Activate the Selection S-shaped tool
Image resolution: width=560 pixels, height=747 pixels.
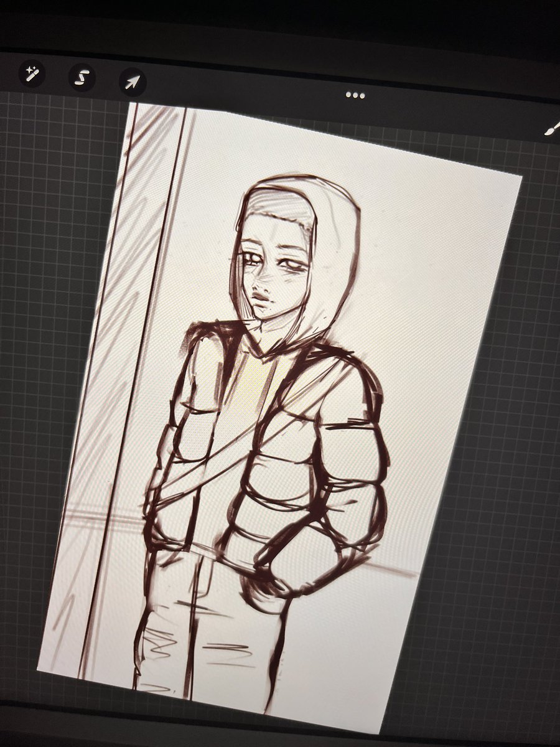tap(83, 78)
